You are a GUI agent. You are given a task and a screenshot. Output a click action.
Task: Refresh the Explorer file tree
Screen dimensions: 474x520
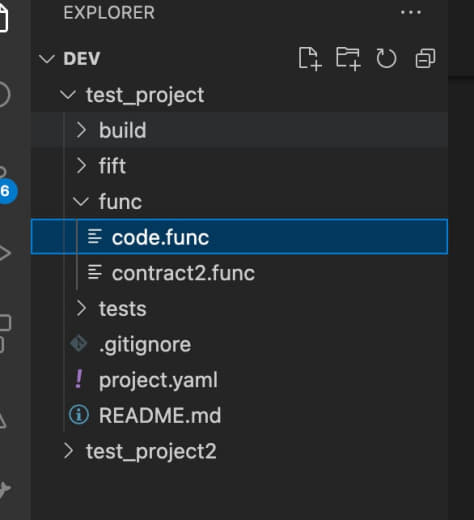(386, 59)
